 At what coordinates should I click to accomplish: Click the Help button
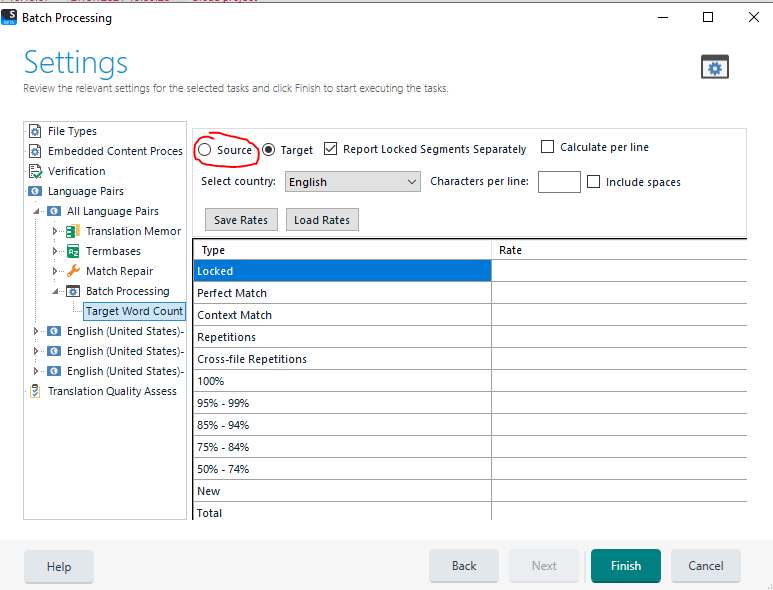pos(59,567)
